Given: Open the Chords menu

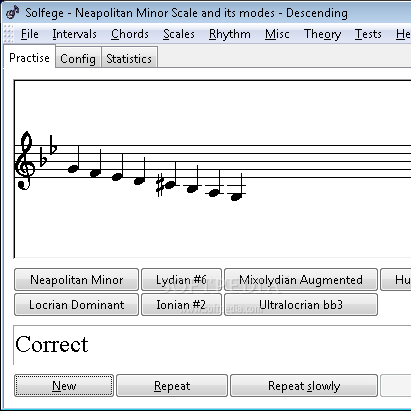Looking at the screenshot, I should pos(130,34).
